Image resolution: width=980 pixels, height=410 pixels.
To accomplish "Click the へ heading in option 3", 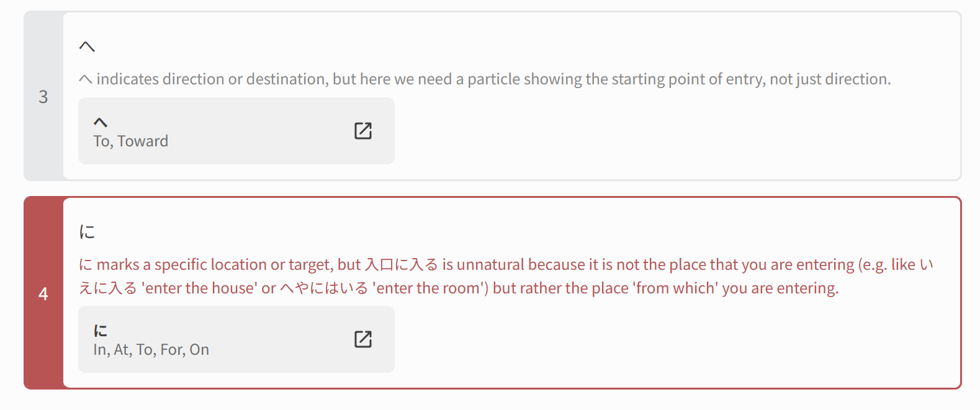I will click(87, 47).
